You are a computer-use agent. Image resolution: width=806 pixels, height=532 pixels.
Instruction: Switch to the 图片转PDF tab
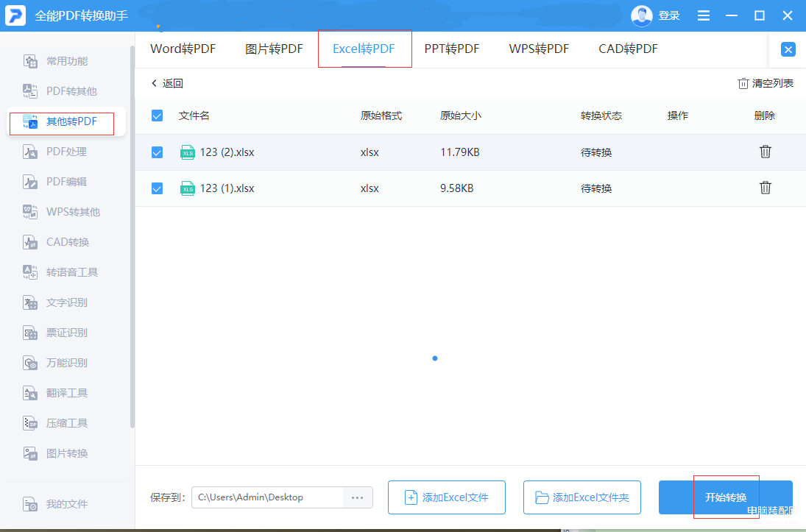point(274,49)
